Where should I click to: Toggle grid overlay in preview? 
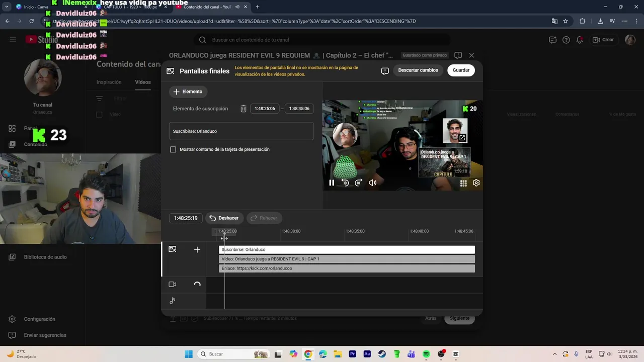[x=463, y=183]
